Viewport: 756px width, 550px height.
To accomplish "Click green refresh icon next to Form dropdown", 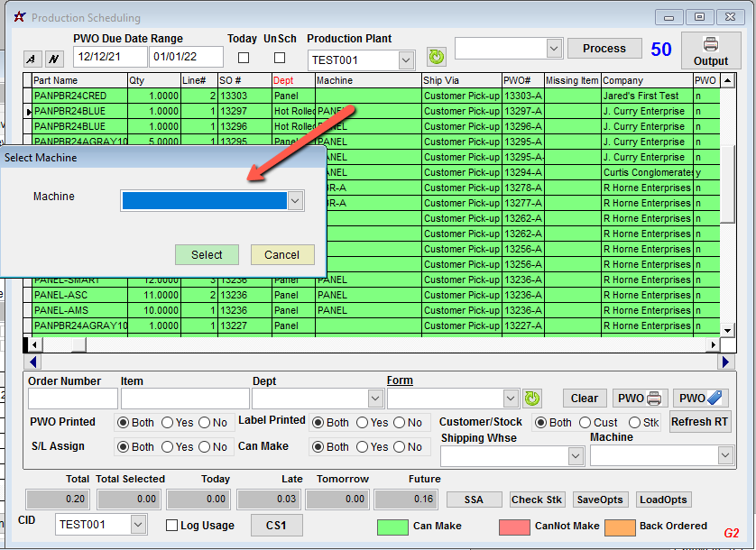I will 532,398.
